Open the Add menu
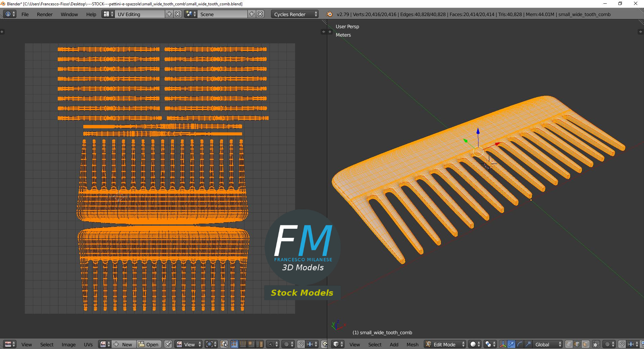The width and height of the screenshot is (644, 349). pyautogui.click(x=394, y=345)
